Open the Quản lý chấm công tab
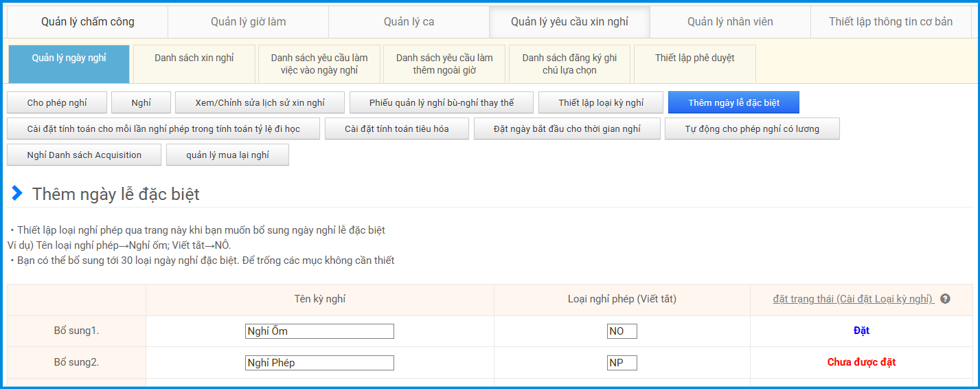 point(87,22)
